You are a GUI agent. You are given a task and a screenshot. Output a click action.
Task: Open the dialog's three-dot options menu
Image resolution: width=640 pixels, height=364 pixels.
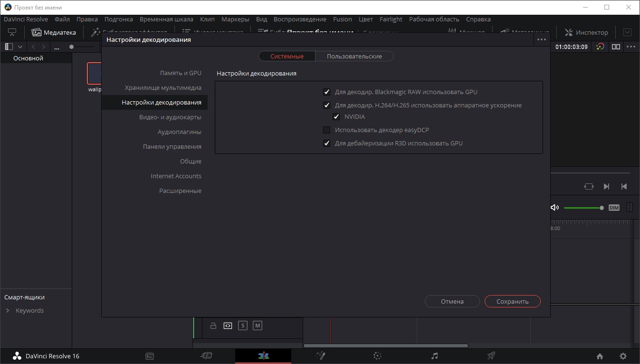point(541,40)
